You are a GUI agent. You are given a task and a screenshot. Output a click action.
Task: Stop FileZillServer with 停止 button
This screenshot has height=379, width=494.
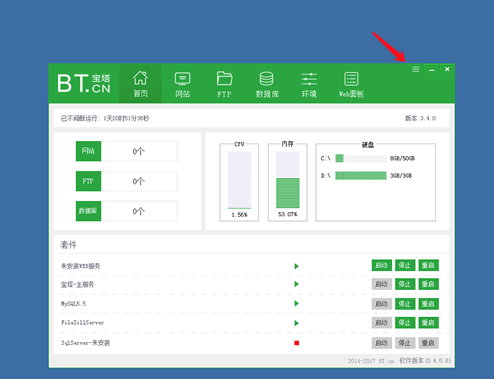point(405,322)
